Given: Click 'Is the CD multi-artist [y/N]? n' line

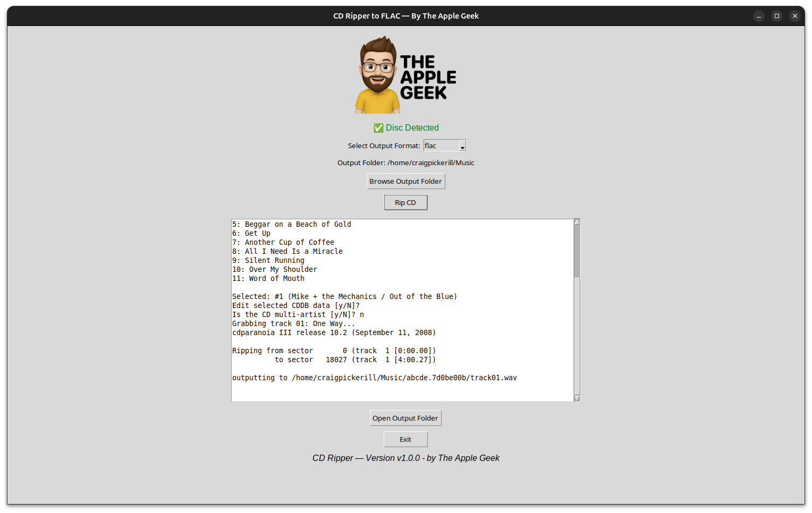Looking at the screenshot, I should (x=298, y=315).
